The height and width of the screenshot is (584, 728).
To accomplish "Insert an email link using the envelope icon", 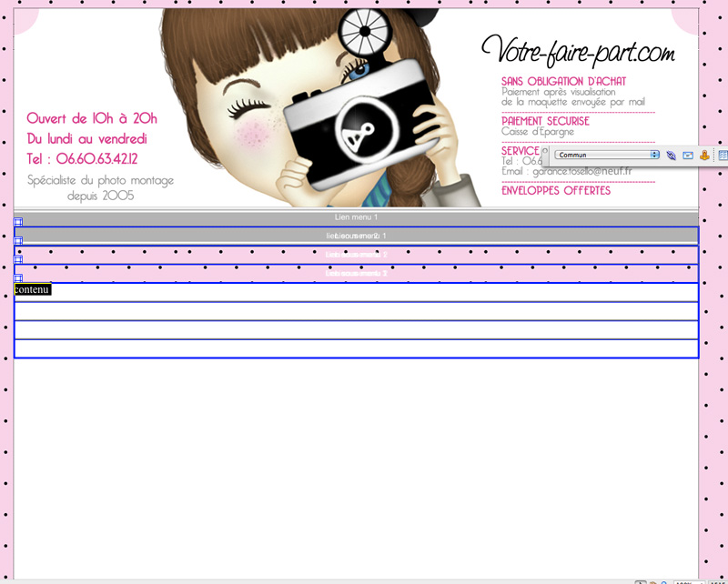I will coord(688,155).
